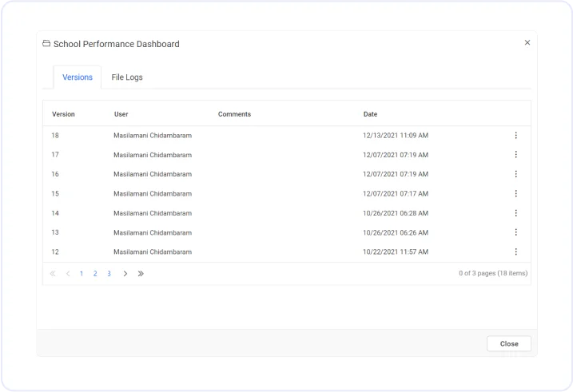Go to page 2

click(95, 273)
